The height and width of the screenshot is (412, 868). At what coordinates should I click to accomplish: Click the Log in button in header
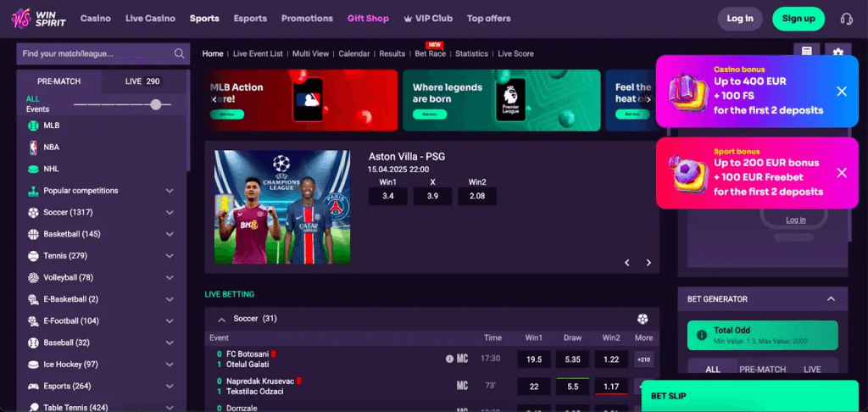click(740, 19)
